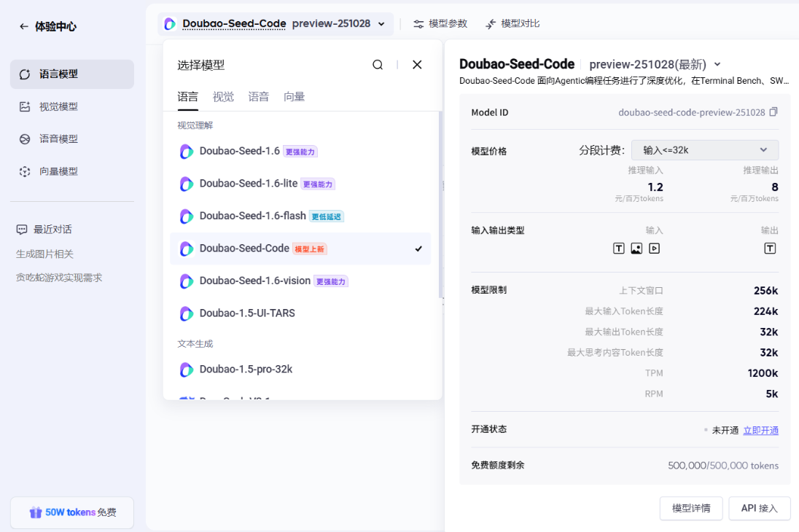Image resolution: width=799 pixels, height=532 pixels.
Task: Click the text output type icon
Action: [770, 249]
